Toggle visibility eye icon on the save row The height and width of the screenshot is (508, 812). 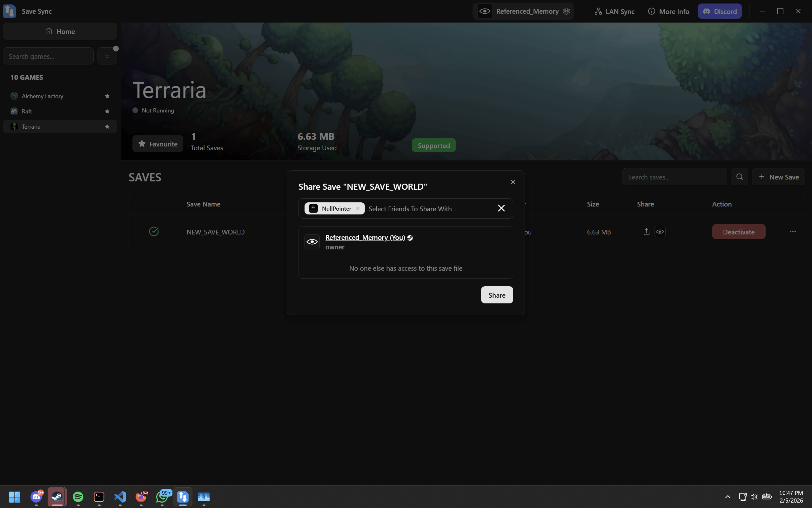[660, 232]
